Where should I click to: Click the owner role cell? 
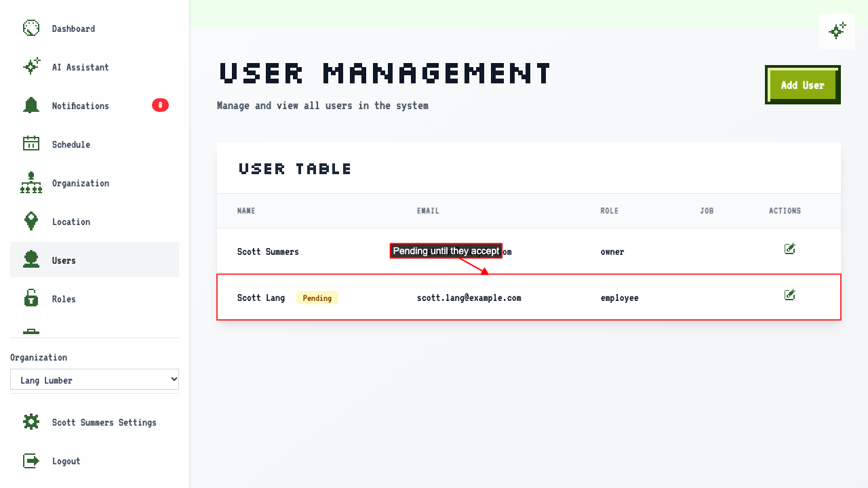click(x=612, y=251)
